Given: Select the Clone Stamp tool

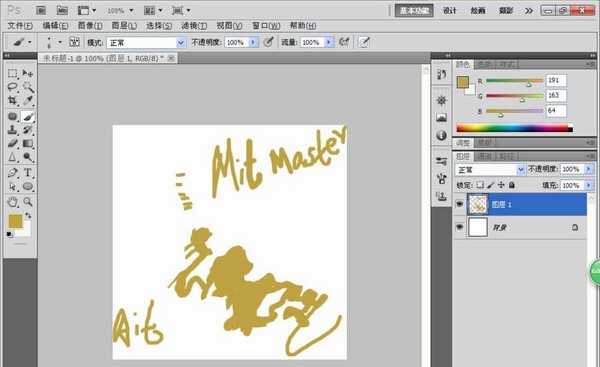Looking at the screenshot, I should (x=12, y=130).
